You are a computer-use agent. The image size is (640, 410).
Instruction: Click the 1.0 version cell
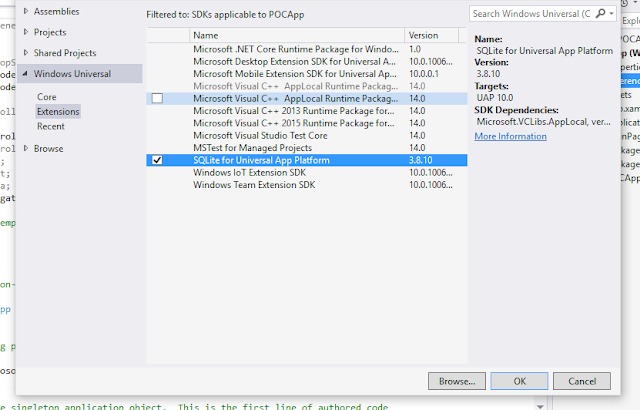415,49
